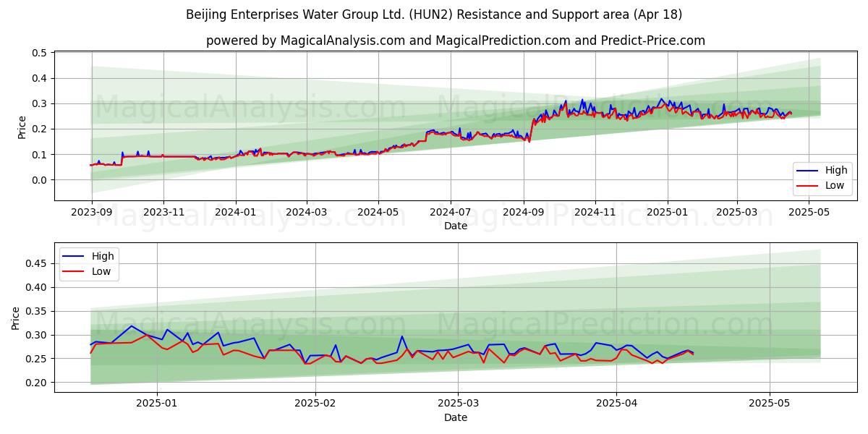Click the '2024-01' x-axis label in top chart
868x434 pixels.
pyautogui.click(x=235, y=213)
